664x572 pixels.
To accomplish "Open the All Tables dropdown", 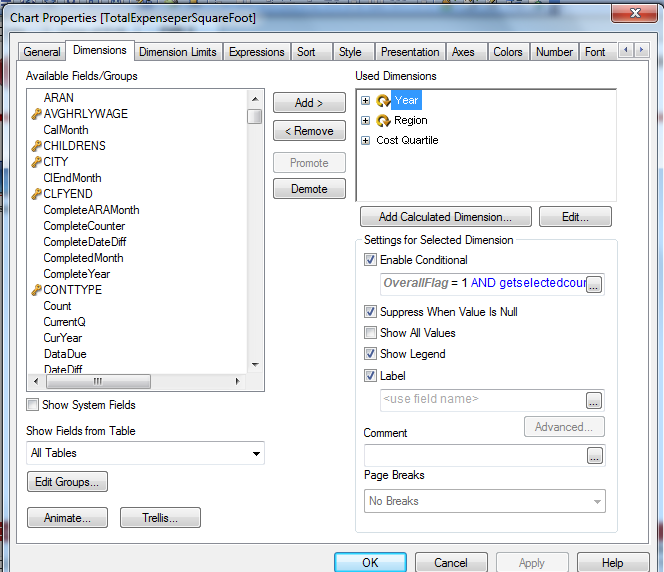I will coord(145,453).
